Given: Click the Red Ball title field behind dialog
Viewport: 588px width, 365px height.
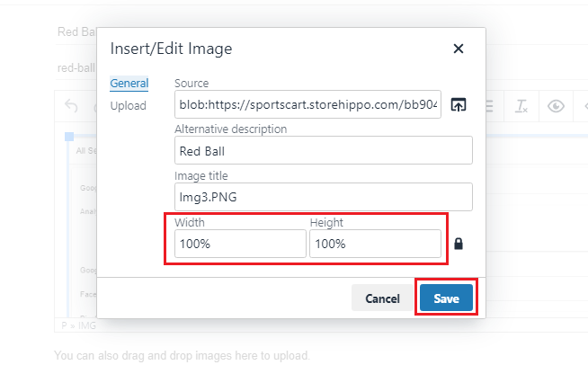Looking at the screenshot, I should tap(76, 31).
